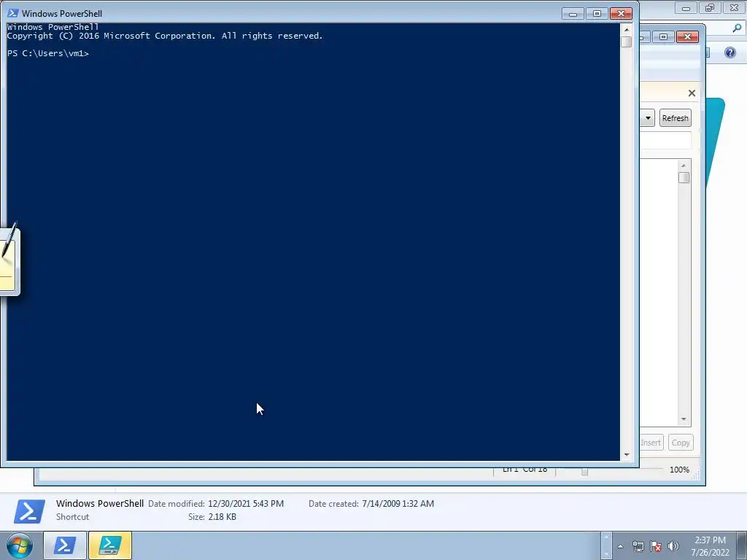Adjust the ISE zoom slider handle
Image resolution: width=747 pixels, height=560 pixels.
click(x=584, y=472)
